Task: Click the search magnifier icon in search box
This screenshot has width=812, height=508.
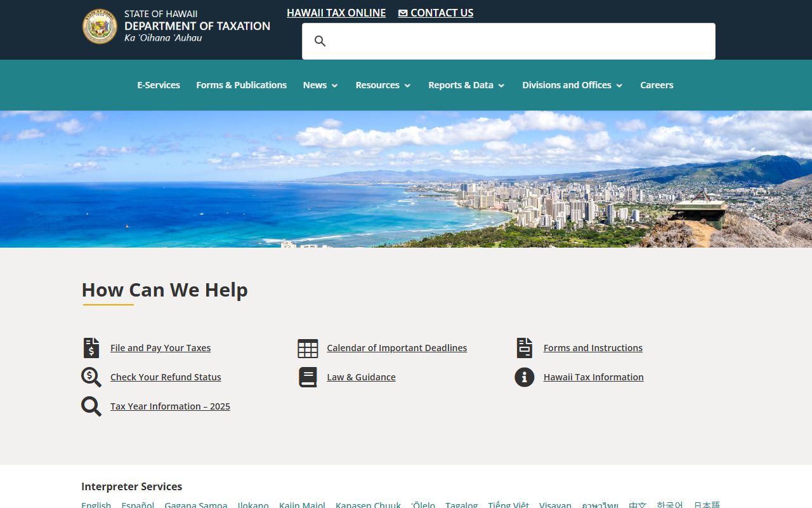Action: 320,41
